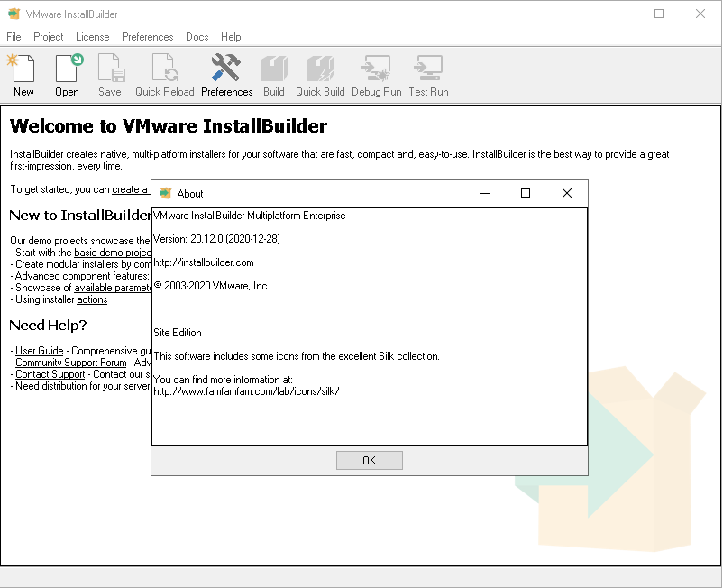The image size is (723, 588).
Task: Click the Quick Reload toolbar icon
Action: [165, 69]
